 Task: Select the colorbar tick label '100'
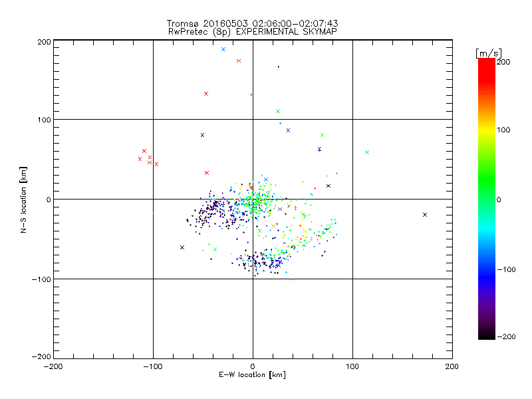[x=503, y=130]
